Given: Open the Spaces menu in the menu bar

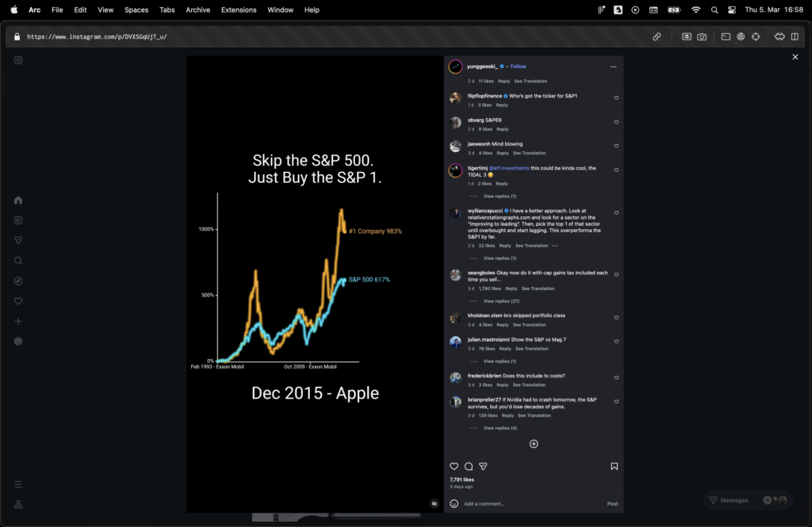Looking at the screenshot, I should 136,10.
